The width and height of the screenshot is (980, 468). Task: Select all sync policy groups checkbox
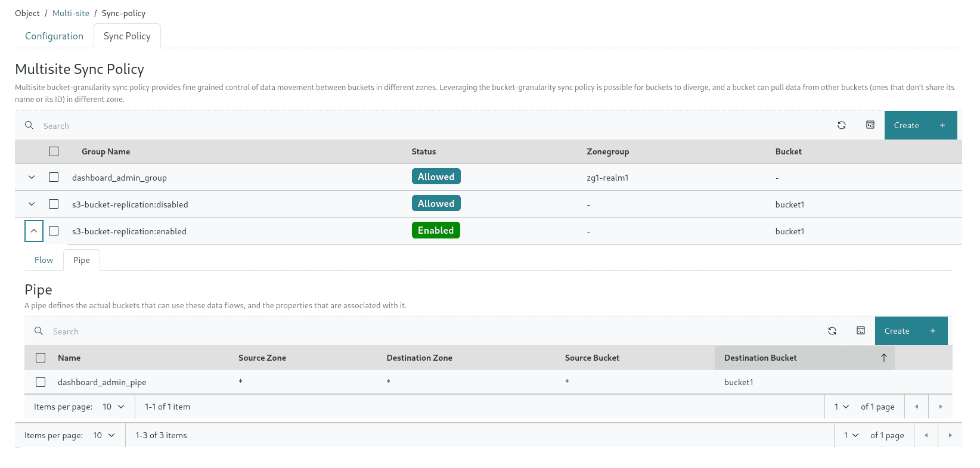54,151
